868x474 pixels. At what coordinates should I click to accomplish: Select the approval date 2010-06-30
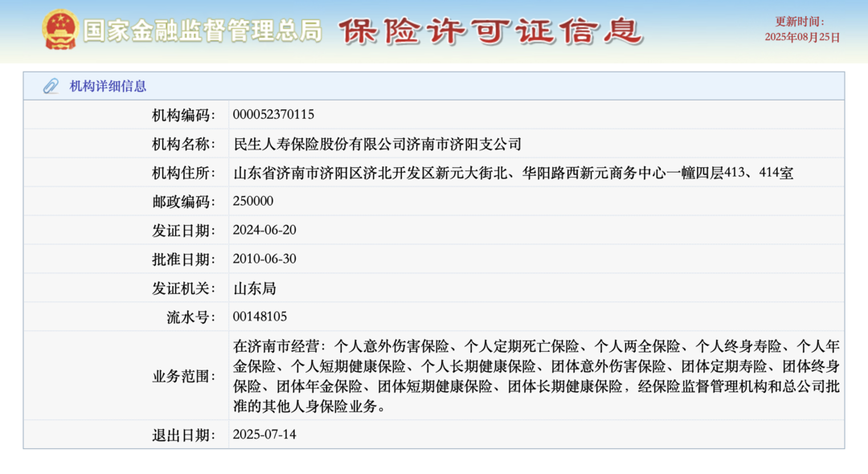(x=264, y=259)
